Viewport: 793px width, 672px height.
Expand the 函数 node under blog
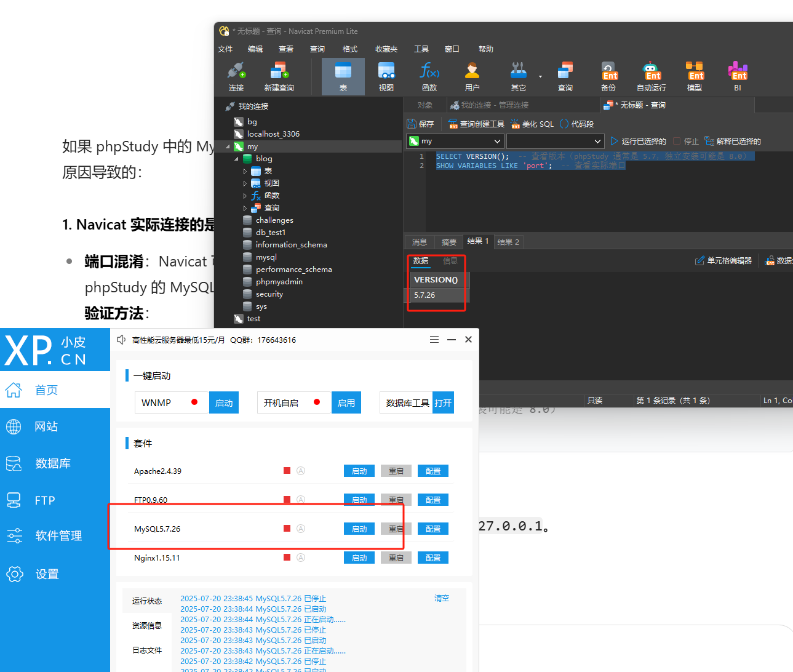[245, 196]
